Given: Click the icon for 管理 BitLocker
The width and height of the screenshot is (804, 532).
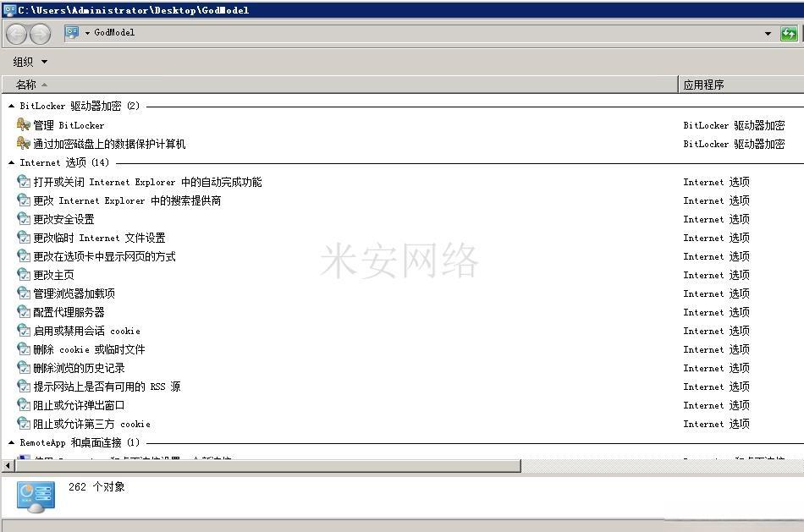Looking at the screenshot, I should click(24, 124).
